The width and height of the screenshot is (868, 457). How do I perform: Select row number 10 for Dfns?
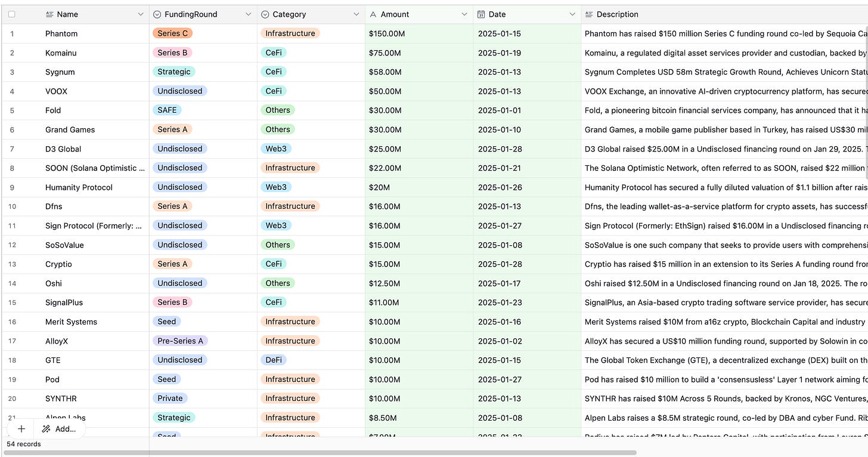(13, 206)
